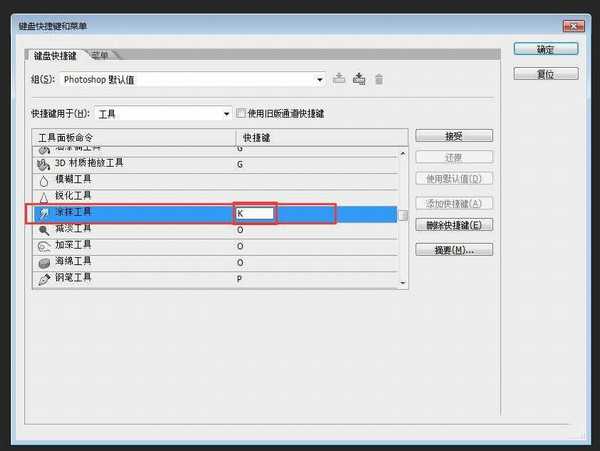Select the 海绵工具 sponge icon
The height and width of the screenshot is (451, 600).
tap(44, 263)
